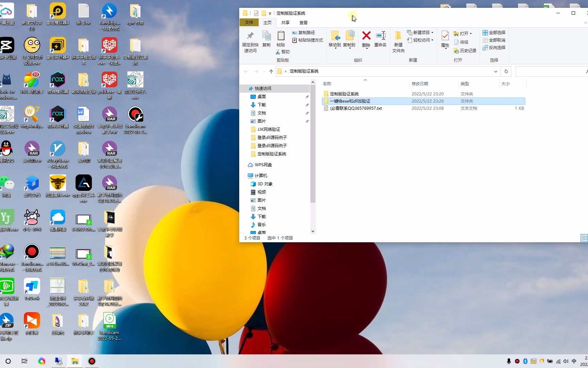
Task: Click the 属性 properties button
Action: coord(445,40)
